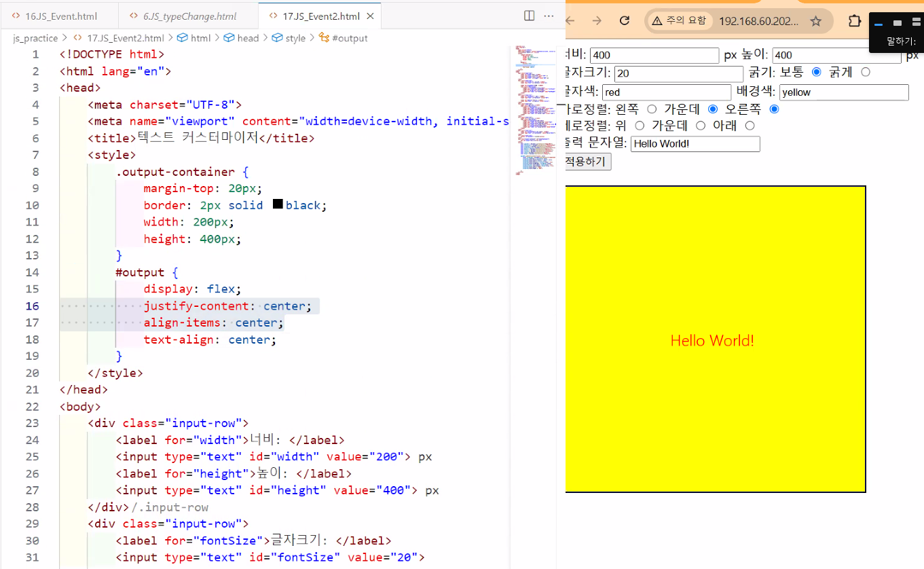Screen dimensions: 924x569
Task: Click the '<!DOCTYPE html>' line
Action: [x=112, y=54]
